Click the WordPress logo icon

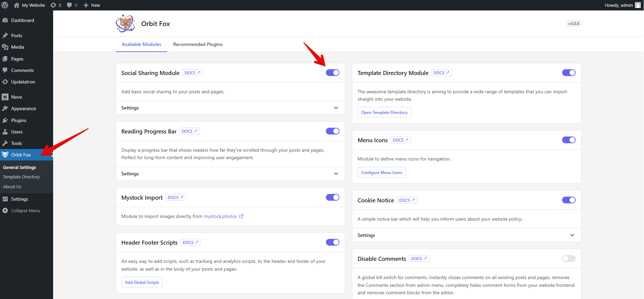coord(5,5)
